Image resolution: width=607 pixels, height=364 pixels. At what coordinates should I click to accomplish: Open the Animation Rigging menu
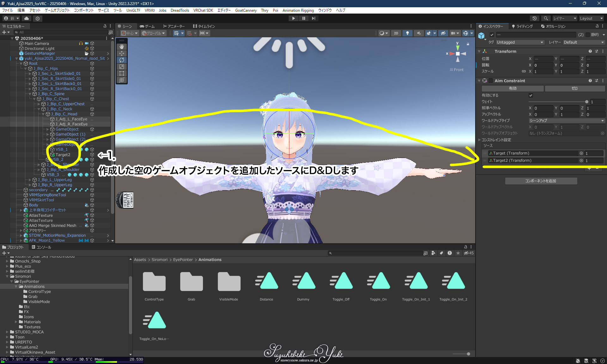[x=298, y=10]
